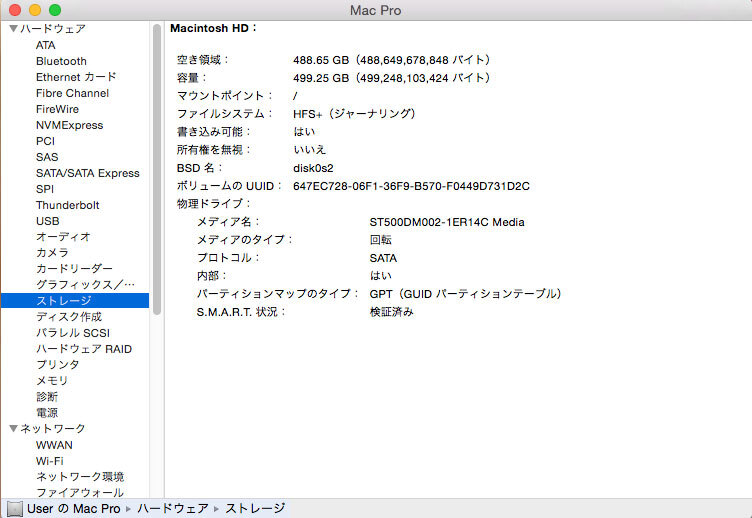Click the HFS+ (ジャーナリング) value
The height and width of the screenshot is (518, 752).
click(354, 114)
